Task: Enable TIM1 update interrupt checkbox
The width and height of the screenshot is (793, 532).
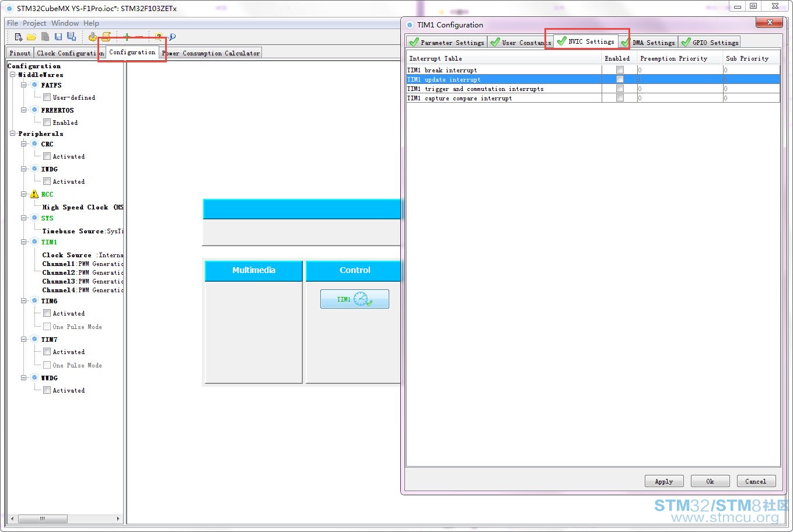Action: (620, 79)
